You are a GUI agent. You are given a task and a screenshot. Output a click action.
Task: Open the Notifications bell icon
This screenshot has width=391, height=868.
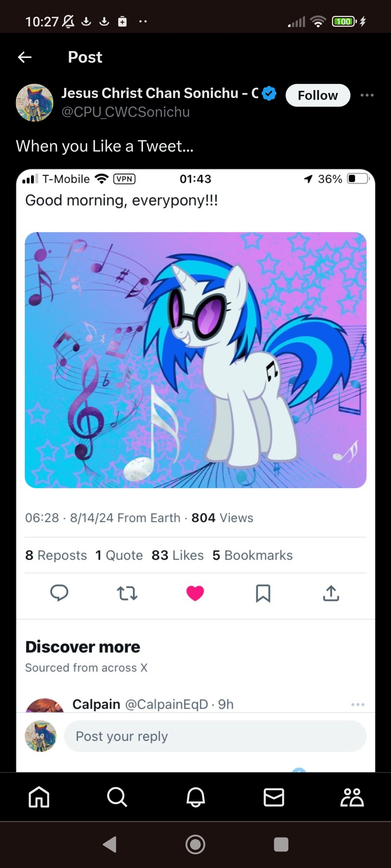point(195,797)
